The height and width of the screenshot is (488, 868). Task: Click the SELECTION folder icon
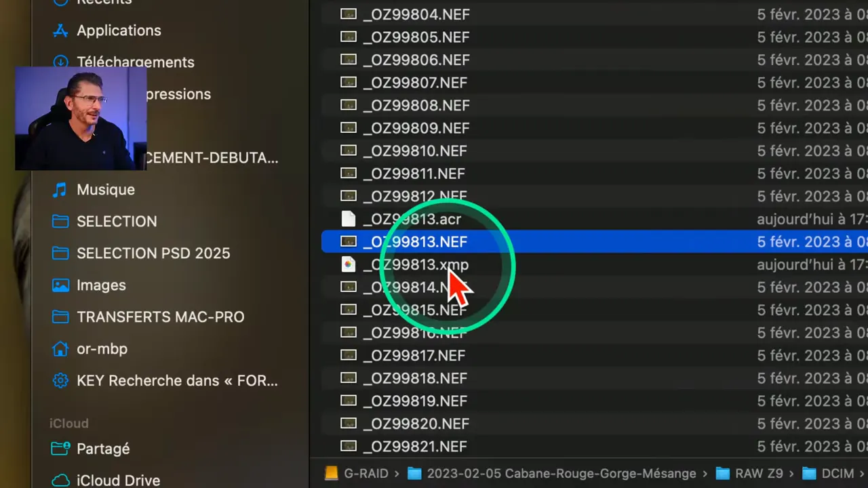(60, 222)
